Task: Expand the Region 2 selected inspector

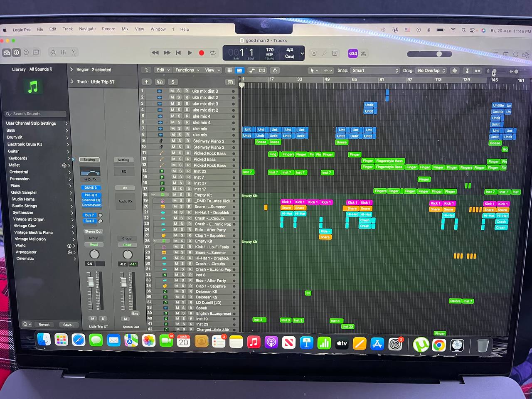Action: [x=71, y=69]
